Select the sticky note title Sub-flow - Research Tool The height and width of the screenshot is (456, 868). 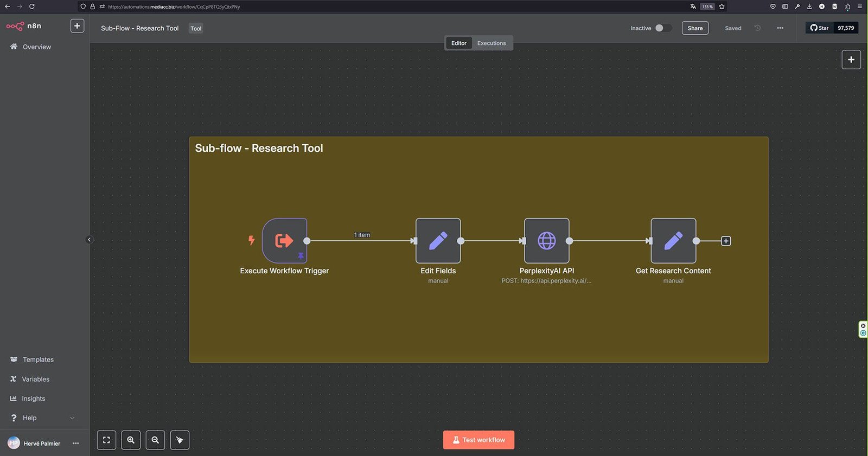pos(259,148)
